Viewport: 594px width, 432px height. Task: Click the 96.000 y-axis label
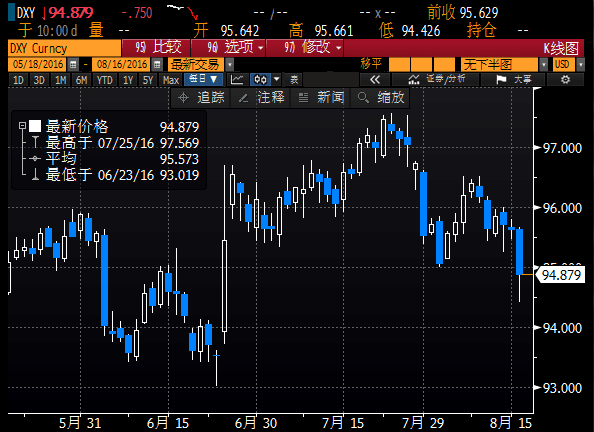click(562, 208)
